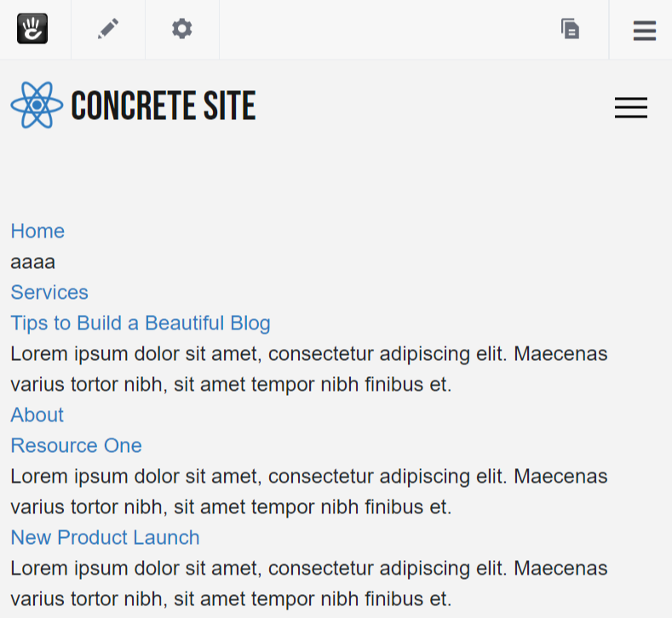Go to the Home link

click(x=37, y=232)
